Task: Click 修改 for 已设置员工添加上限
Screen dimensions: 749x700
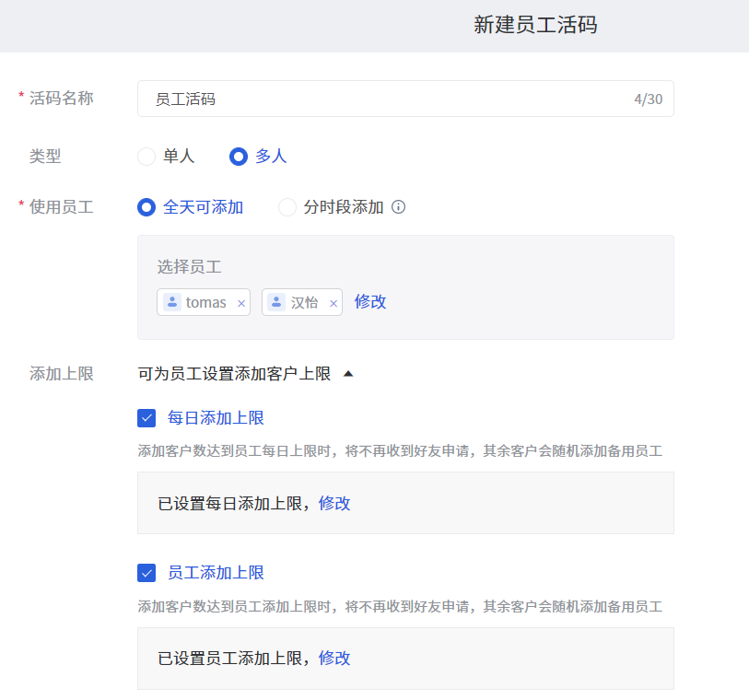Action: pos(334,658)
